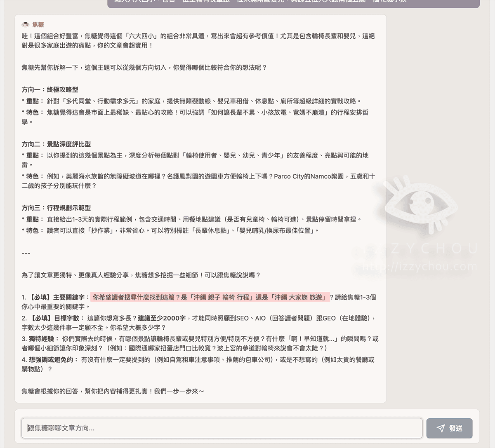
Task: Click the bold 建議至少2000字 text
Action: click(x=162, y=318)
